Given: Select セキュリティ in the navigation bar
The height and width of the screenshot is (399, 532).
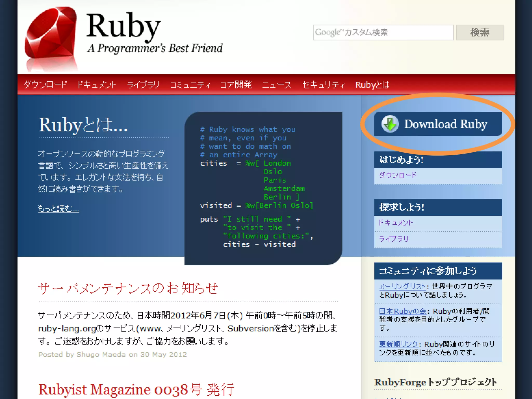Looking at the screenshot, I should pyautogui.click(x=323, y=85).
